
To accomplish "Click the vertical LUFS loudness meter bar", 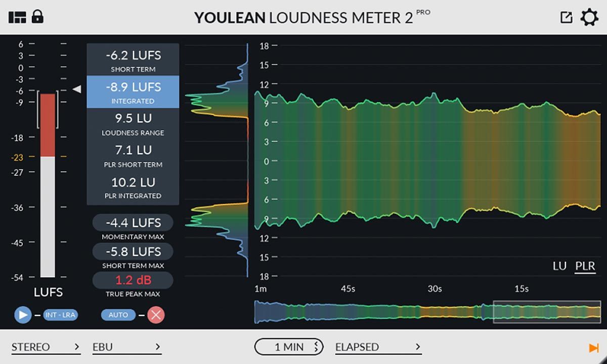I will point(48,186).
